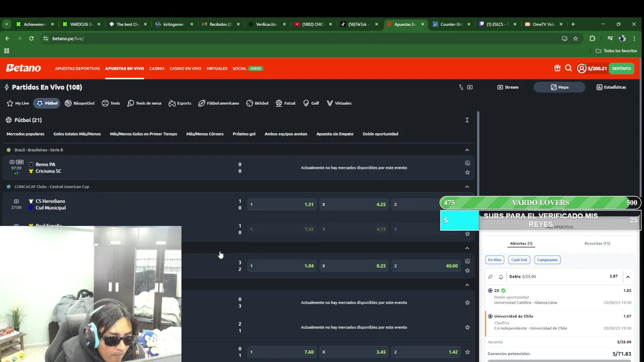Toggle the bell notification on Doble bet

[501, 277]
